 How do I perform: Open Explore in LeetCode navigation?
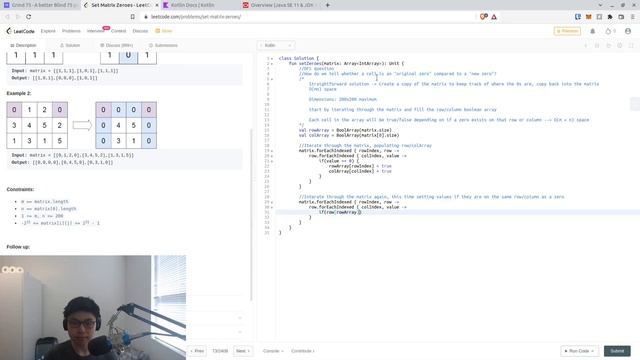pyautogui.click(x=48, y=31)
